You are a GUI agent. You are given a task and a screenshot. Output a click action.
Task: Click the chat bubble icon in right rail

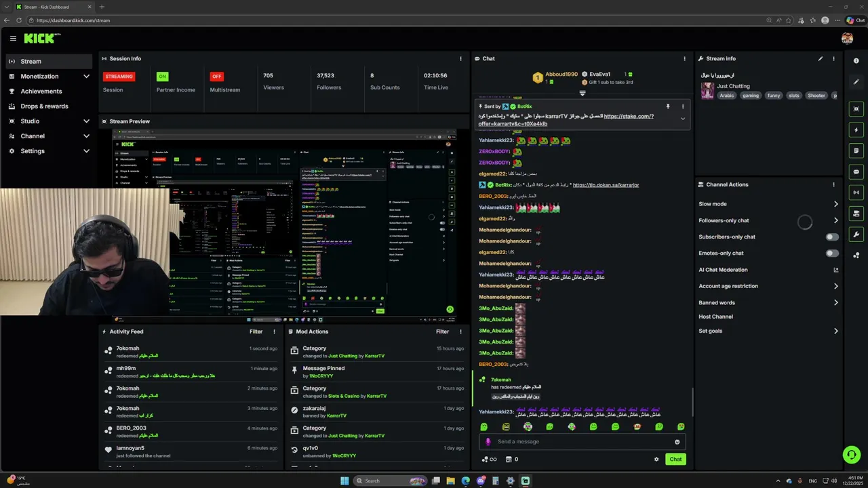click(856, 172)
